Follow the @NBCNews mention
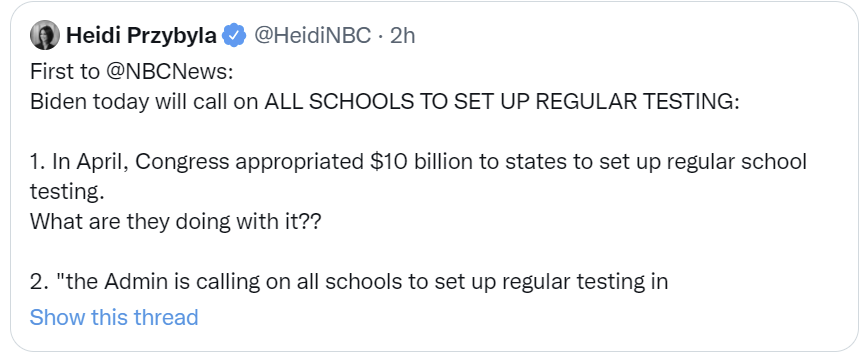Image resolution: width=868 pixels, height=361 pixels. pos(168,72)
